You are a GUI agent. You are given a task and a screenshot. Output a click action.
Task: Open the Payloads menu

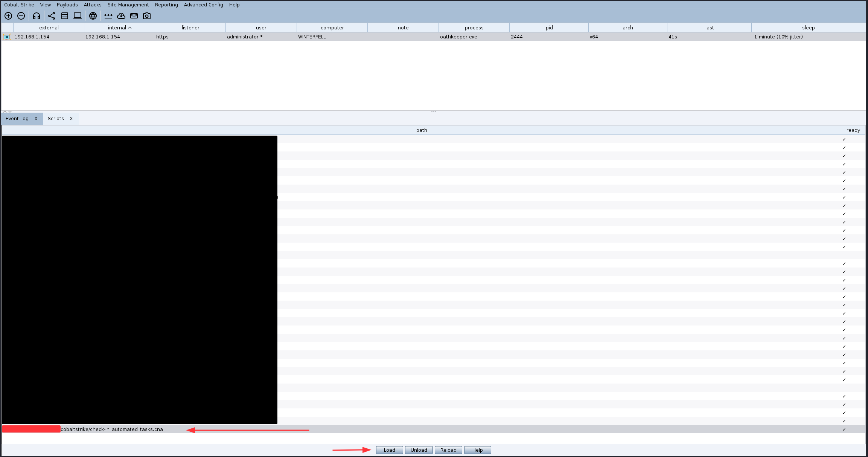tap(67, 5)
